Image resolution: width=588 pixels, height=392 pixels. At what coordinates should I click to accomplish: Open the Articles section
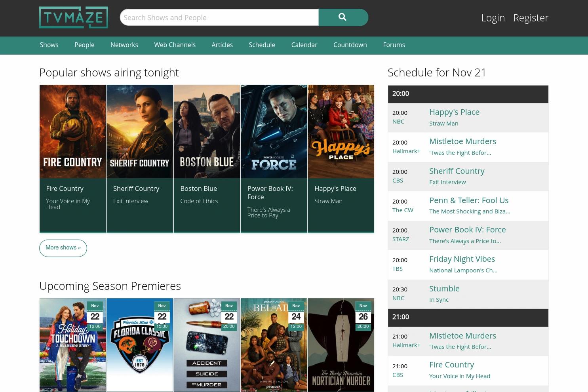coord(222,45)
